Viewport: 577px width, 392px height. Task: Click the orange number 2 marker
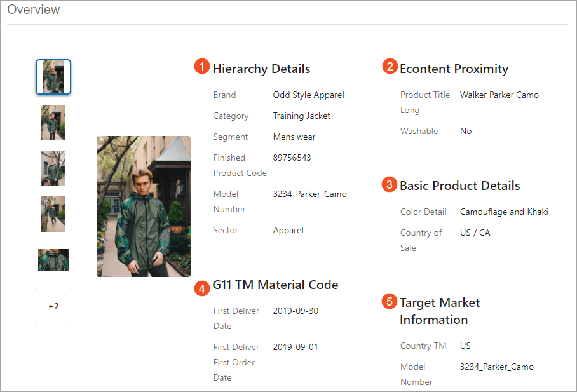390,66
